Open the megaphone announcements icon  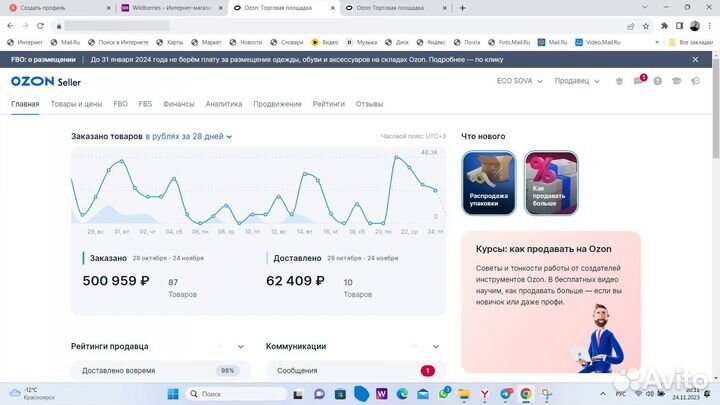(695, 81)
